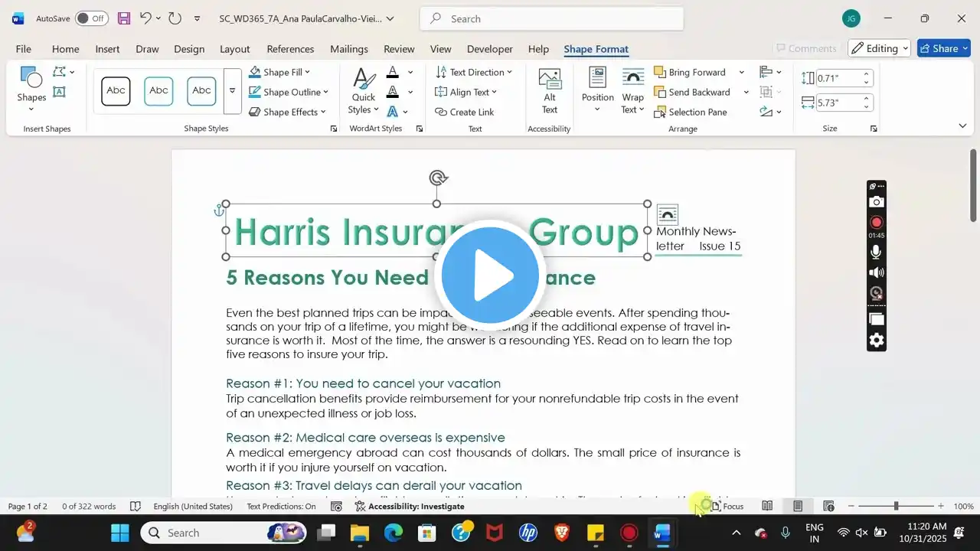
Task: Click the red record button on the recorder bar
Action: [877, 222]
